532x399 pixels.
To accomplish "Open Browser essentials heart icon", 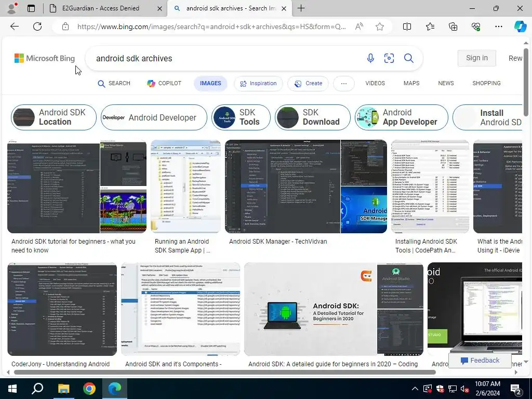I will [x=476, y=26].
